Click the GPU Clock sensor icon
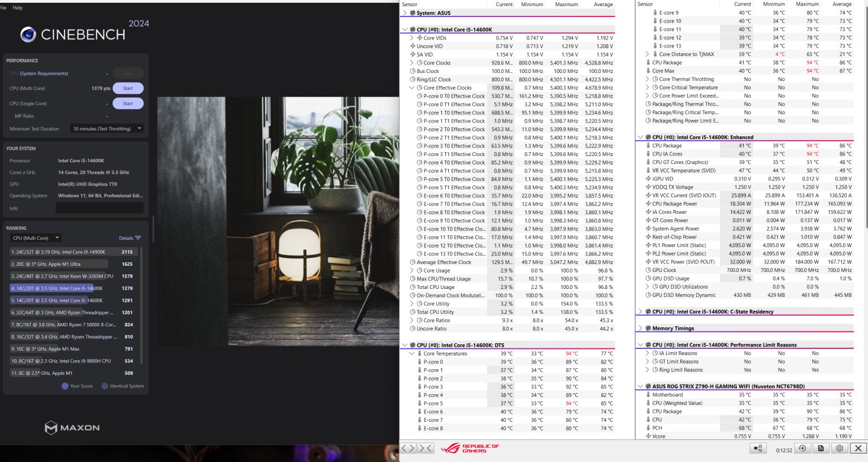 (x=648, y=270)
